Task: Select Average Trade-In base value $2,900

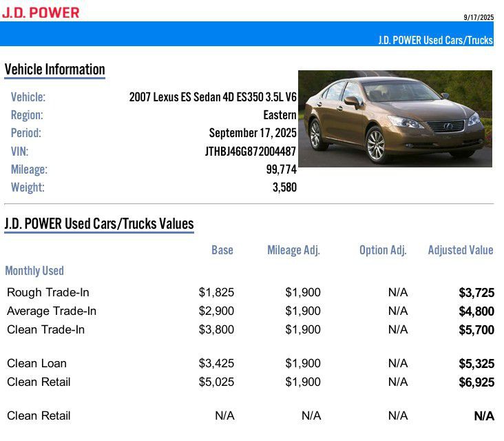Action: [x=216, y=311]
